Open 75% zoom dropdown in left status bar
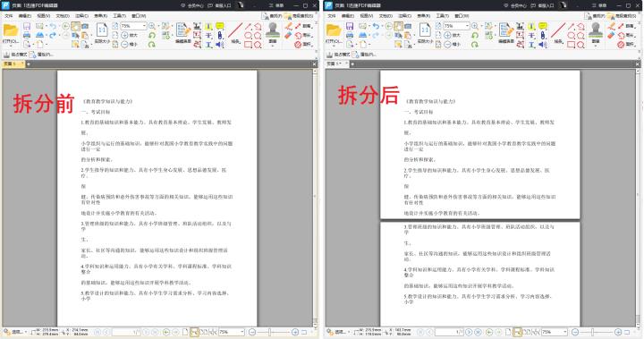 tap(241, 332)
